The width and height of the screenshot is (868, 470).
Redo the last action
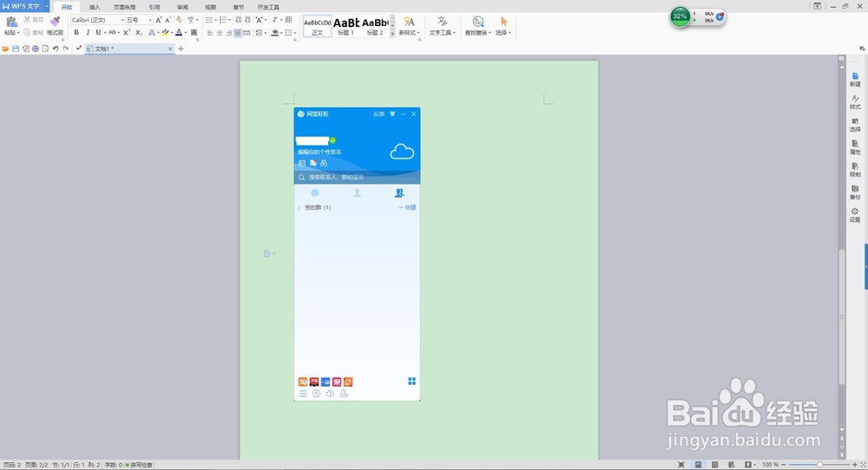[x=65, y=49]
